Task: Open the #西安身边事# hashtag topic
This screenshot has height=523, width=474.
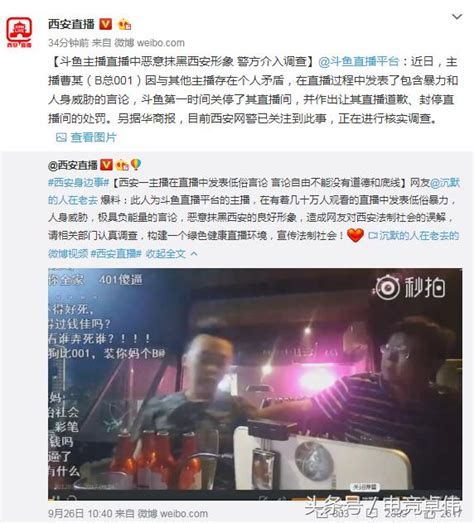Action: tap(79, 182)
